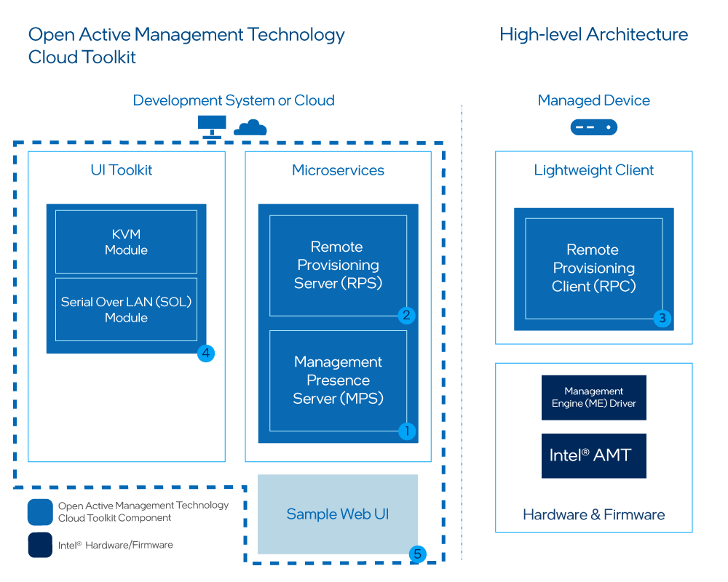728x582 pixels.
Task: Click the Intel Hardware/Firmware legend dark square
Action: pyautogui.click(x=40, y=544)
